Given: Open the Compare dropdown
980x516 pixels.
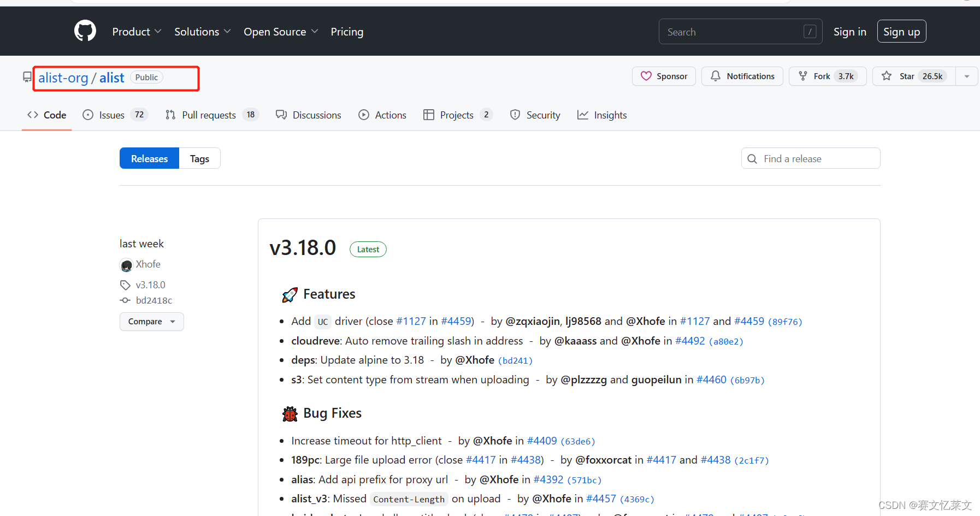Looking at the screenshot, I should click(152, 322).
